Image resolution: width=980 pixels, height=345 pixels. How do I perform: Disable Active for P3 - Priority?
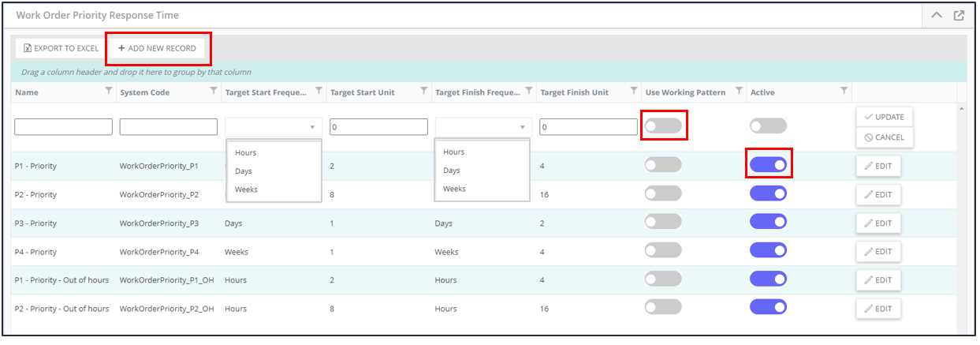[768, 222]
